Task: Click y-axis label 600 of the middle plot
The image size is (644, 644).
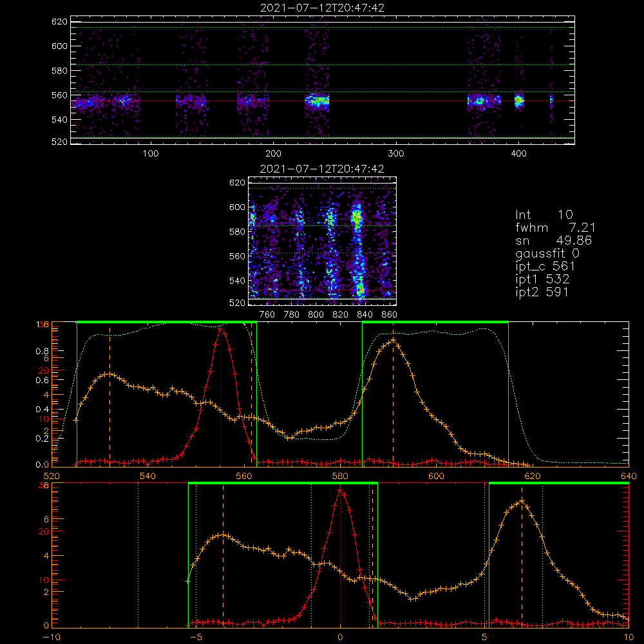Action: (x=237, y=207)
